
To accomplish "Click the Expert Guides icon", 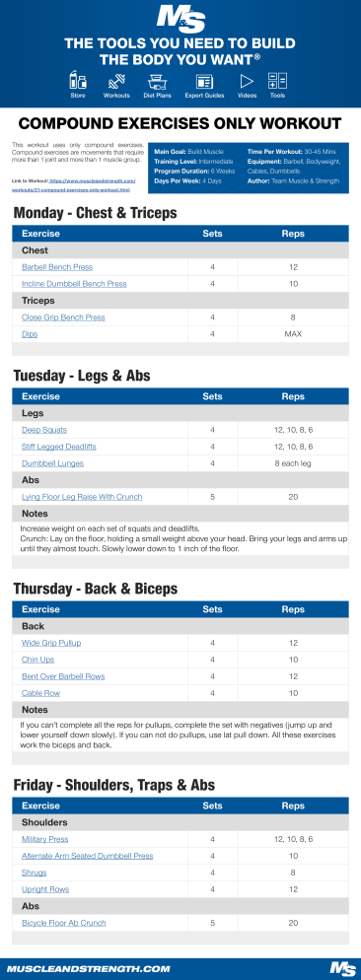I will 204,81.
